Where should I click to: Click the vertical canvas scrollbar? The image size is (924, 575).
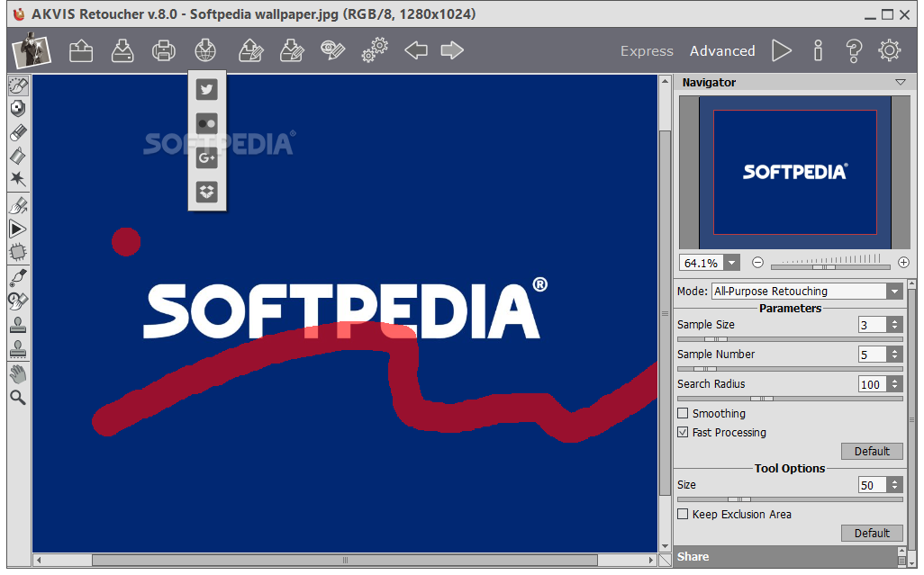click(665, 314)
